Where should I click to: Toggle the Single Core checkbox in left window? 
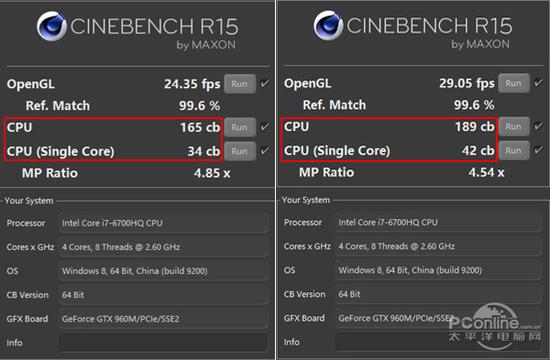pyautogui.click(x=265, y=151)
